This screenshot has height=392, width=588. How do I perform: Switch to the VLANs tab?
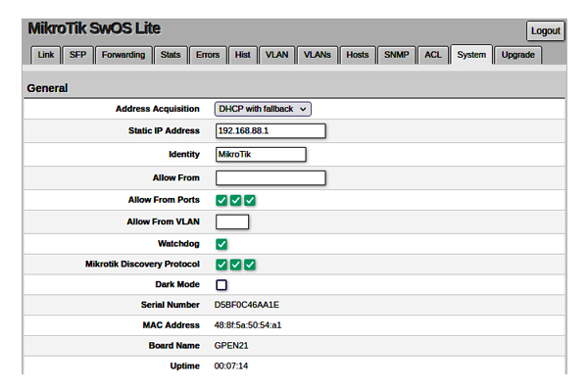[x=318, y=55]
